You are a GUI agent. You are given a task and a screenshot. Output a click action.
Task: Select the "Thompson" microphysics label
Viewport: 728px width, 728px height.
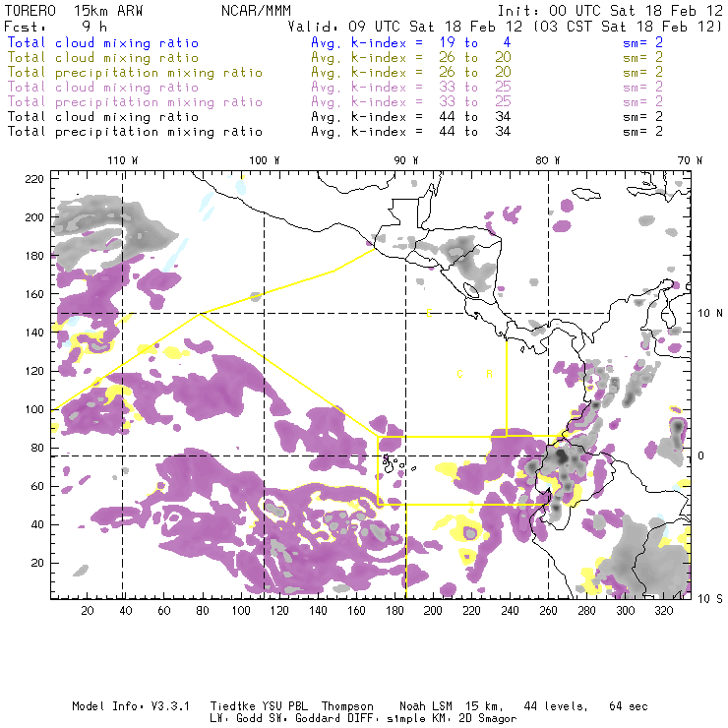[347, 706]
